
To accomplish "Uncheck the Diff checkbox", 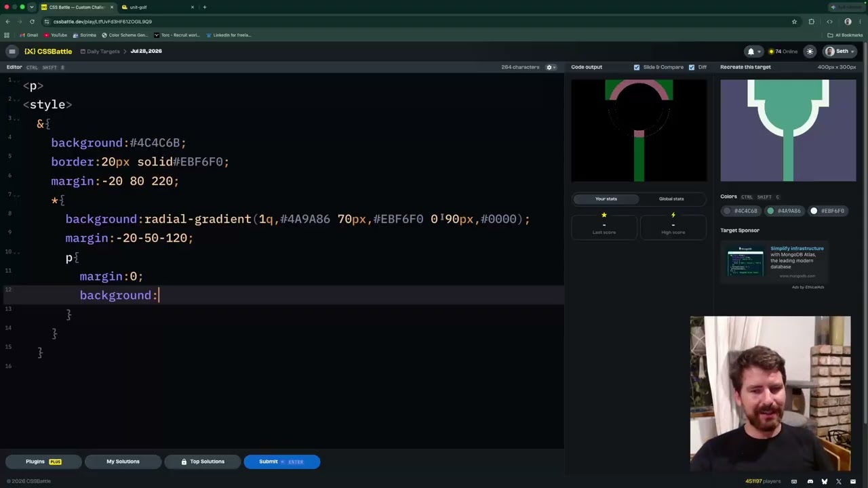I will coord(692,67).
